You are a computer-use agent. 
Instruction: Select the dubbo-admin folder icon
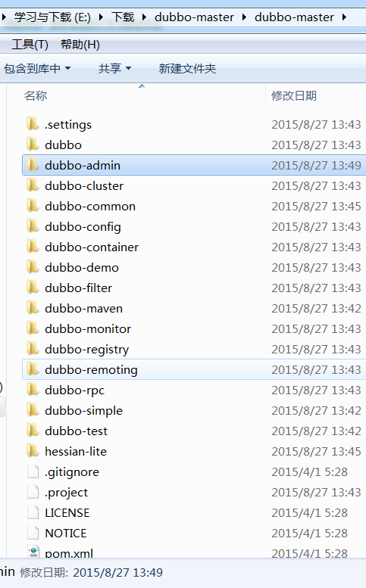33,165
